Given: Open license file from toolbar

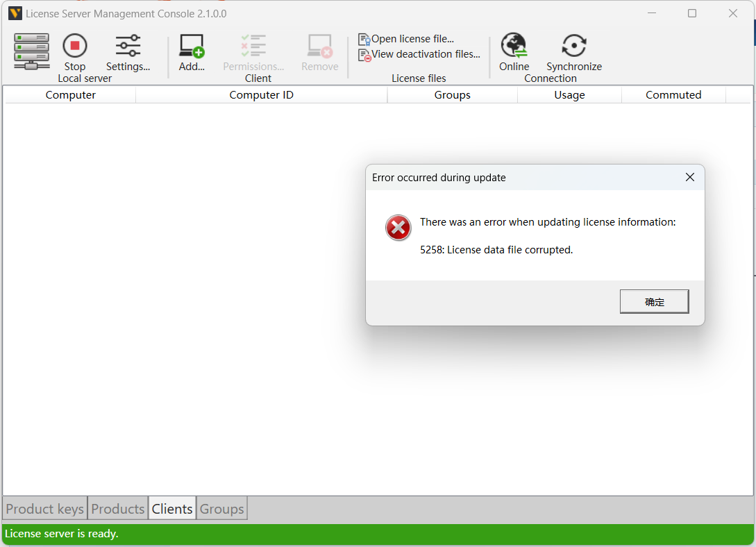Looking at the screenshot, I should click(x=406, y=39).
